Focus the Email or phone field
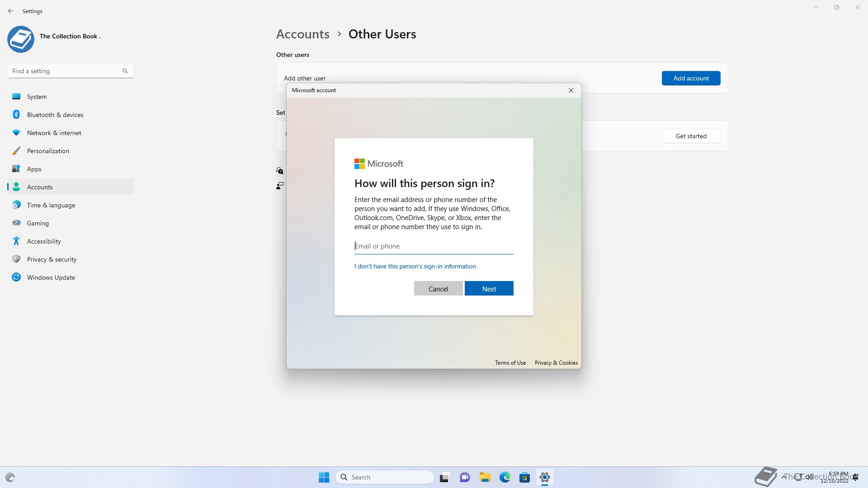The width and height of the screenshot is (868, 488). click(434, 246)
